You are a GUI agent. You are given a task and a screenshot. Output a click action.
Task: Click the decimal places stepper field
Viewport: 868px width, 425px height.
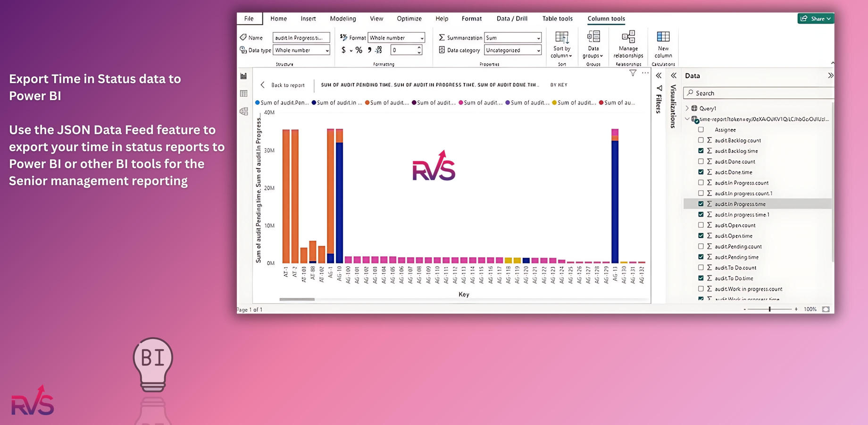point(406,50)
